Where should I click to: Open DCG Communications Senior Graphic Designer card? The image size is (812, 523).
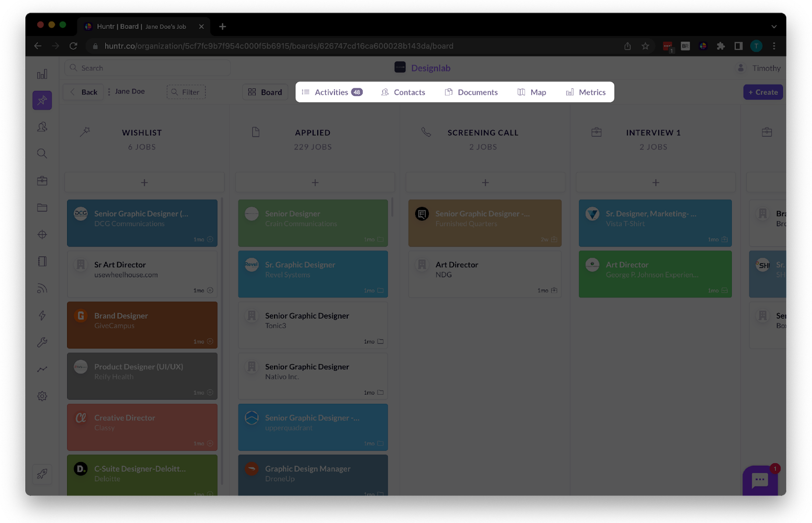(x=142, y=223)
